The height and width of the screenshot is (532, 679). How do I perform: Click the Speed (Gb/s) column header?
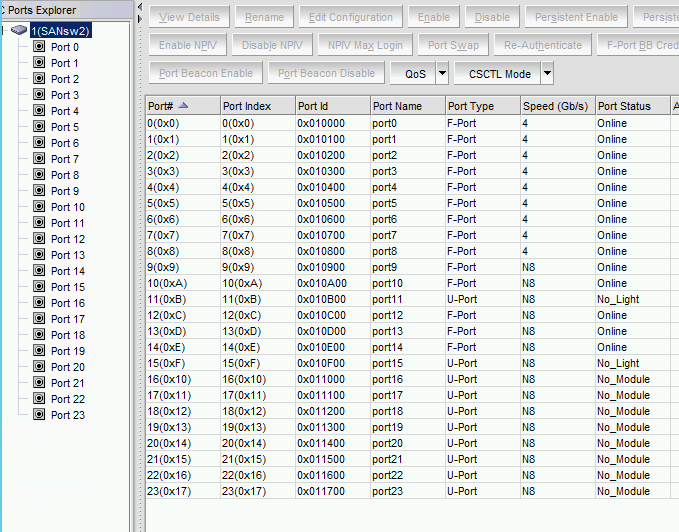pos(556,106)
